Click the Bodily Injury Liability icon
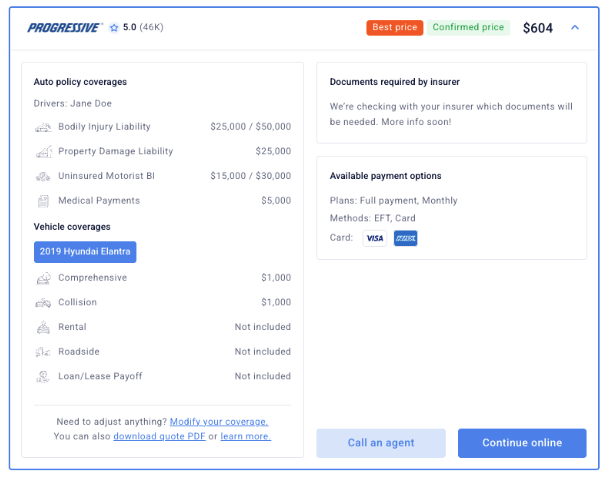The height and width of the screenshot is (478, 611). (43, 127)
